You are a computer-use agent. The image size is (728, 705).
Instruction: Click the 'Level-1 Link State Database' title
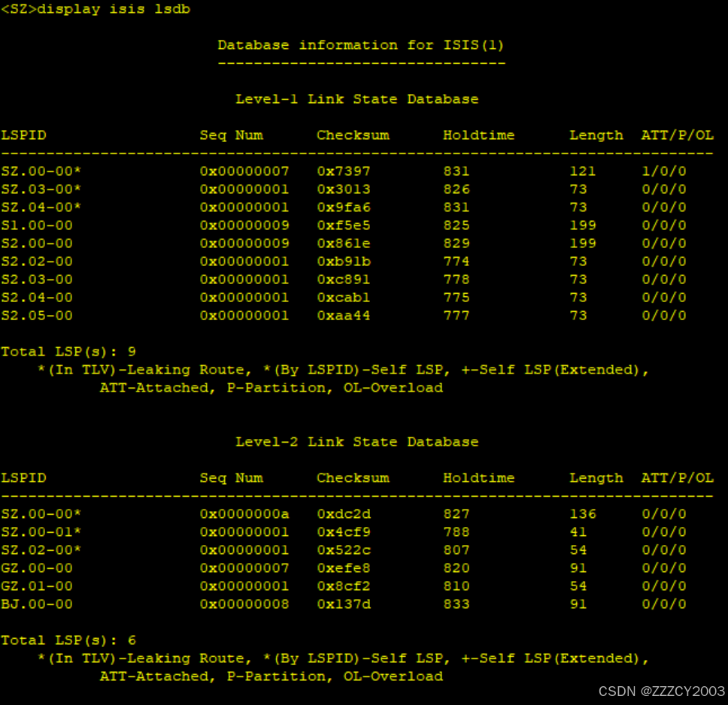point(356,99)
